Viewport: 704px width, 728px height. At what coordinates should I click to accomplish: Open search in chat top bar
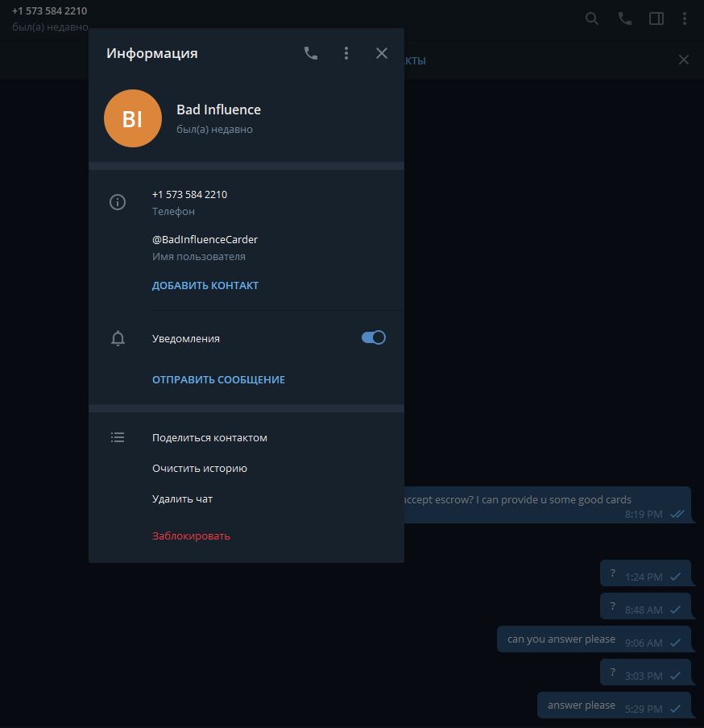tap(592, 19)
